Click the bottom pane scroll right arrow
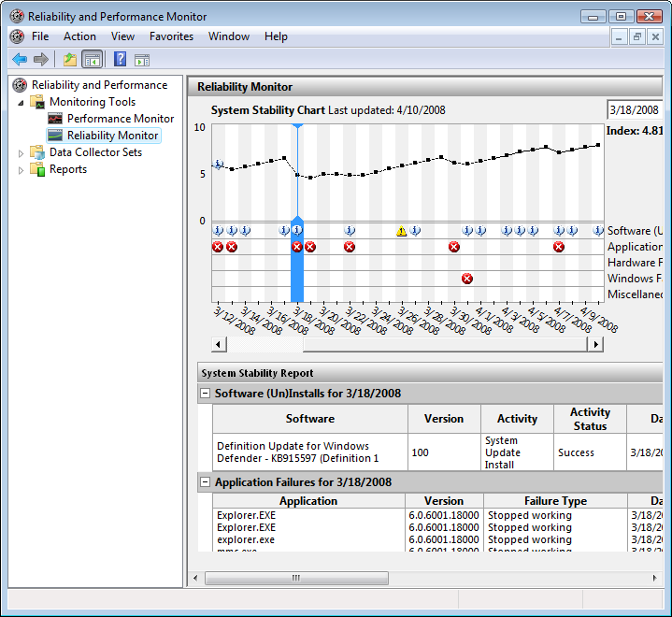The image size is (672, 617). pos(654,578)
